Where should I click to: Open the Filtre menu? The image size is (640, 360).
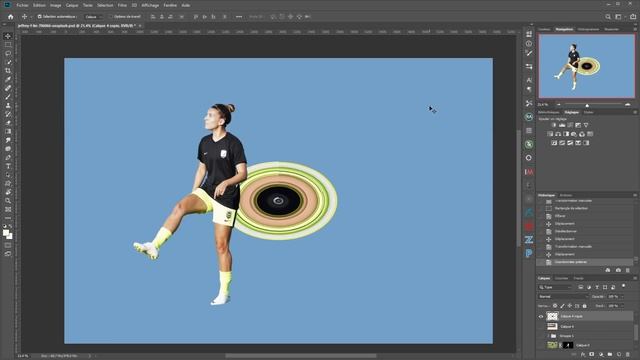click(x=122, y=5)
